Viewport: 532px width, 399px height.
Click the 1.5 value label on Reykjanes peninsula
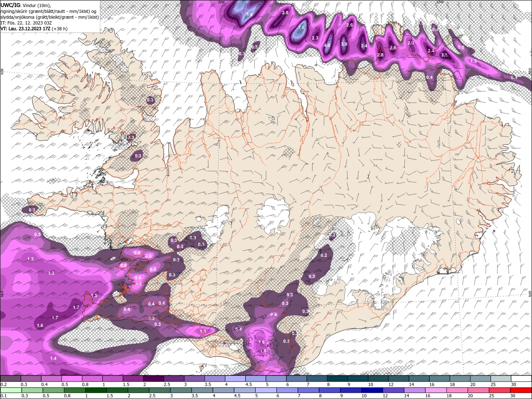coord(94,296)
